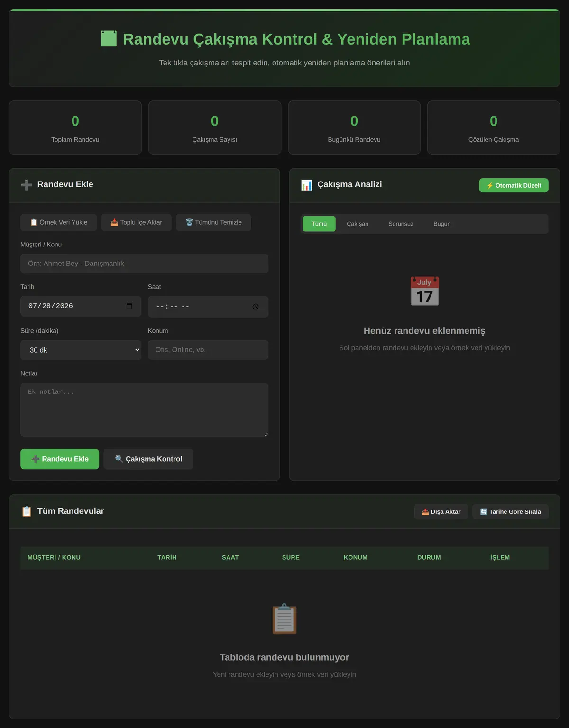Viewport: 569px width, 728px height.
Task: Click into the Tarih date field
Action: coord(81,306)
